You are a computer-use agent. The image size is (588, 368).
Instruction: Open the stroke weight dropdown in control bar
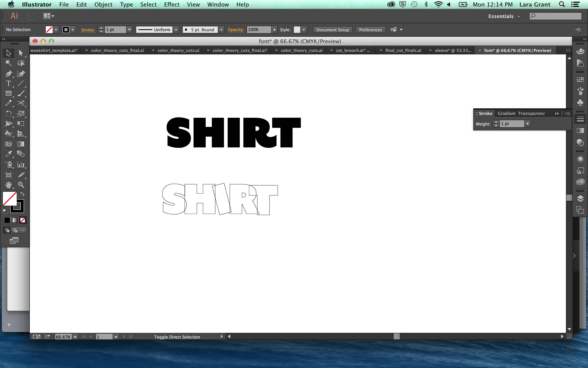click(x=129, y=30)
